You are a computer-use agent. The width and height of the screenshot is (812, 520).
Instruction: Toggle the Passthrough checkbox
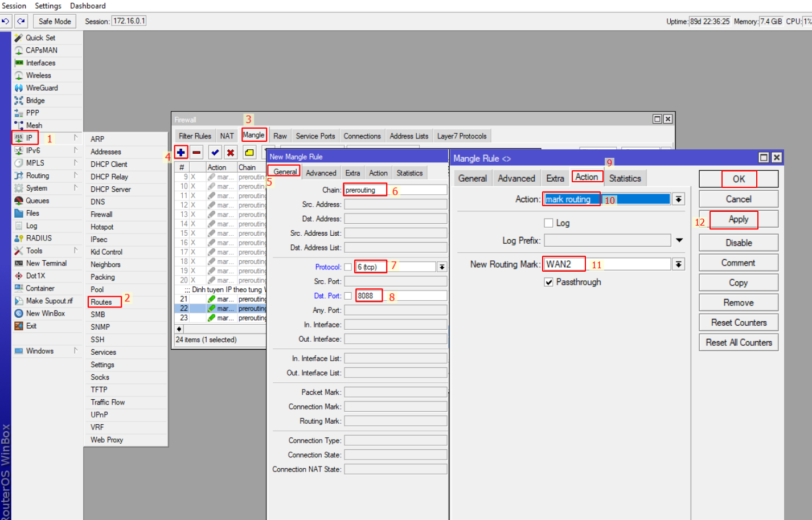pyautogui.click(x=548, y=282)
